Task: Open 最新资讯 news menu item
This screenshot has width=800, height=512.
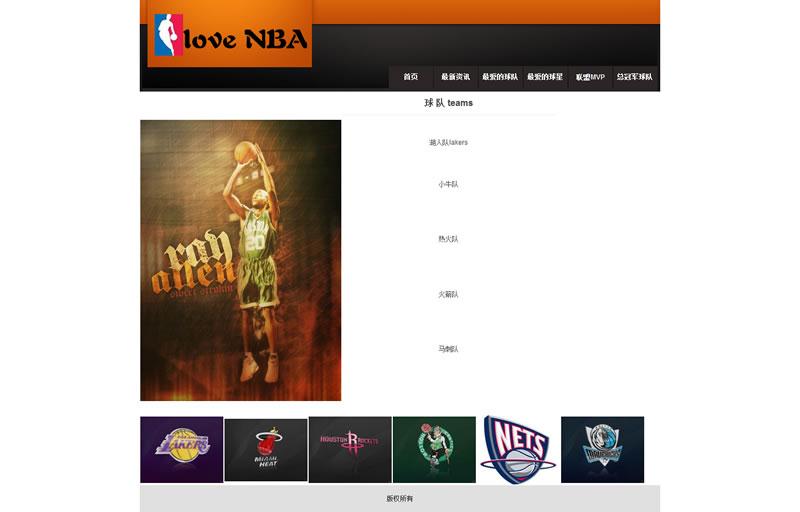Action: pos(455,77)
